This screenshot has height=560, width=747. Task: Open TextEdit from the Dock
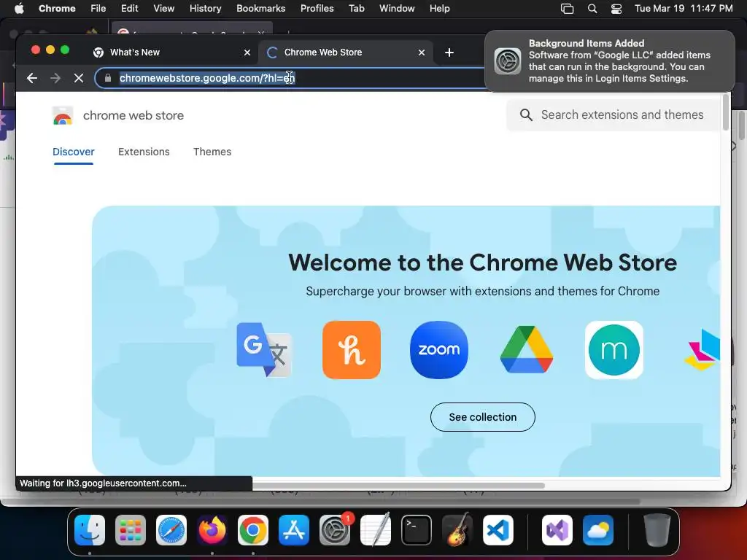pyautogui.click(x=376, y=530)
